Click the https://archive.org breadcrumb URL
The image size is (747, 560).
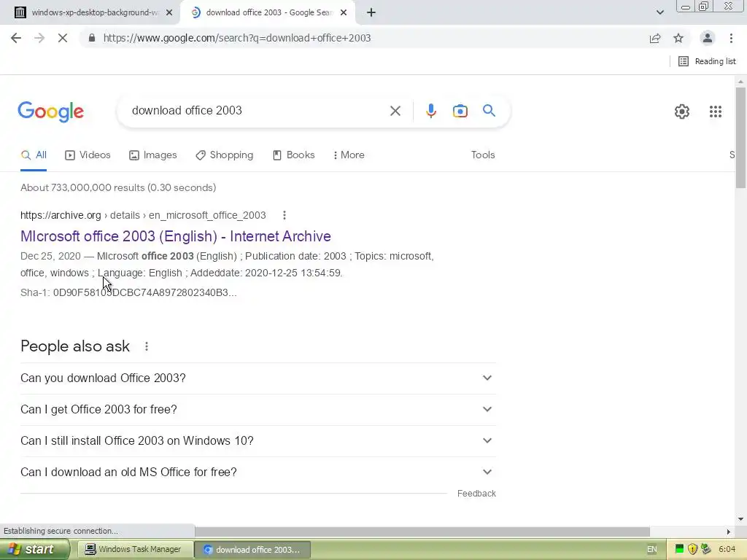click(61, 215)
